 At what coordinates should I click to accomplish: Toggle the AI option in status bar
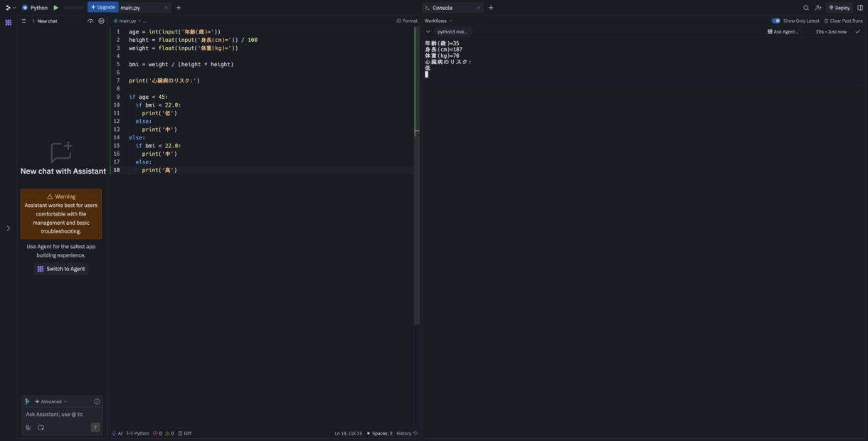point(117,433)
